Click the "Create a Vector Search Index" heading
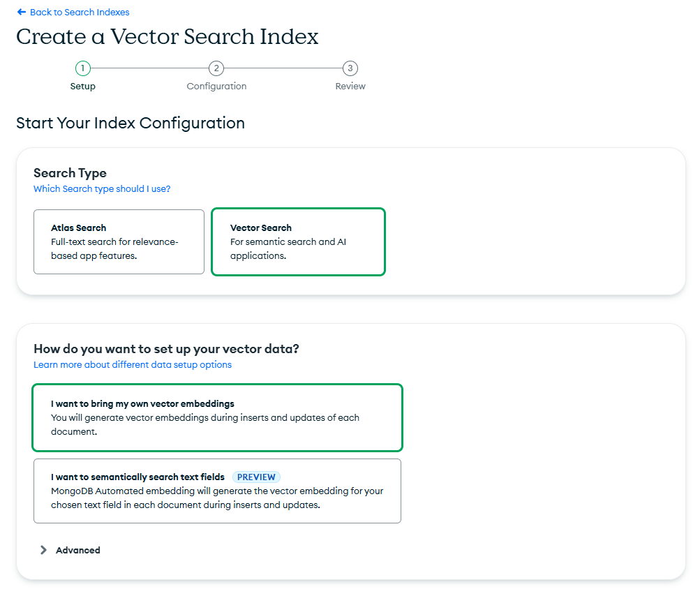Image resolution: width=700 pixels, height=596 pixels. click(x=167, y=37)
